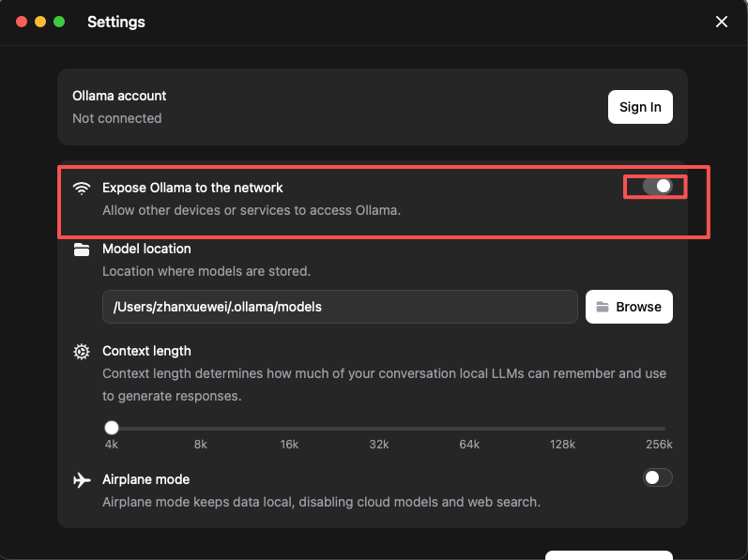Open the Browse button for model location

(629, 307)
